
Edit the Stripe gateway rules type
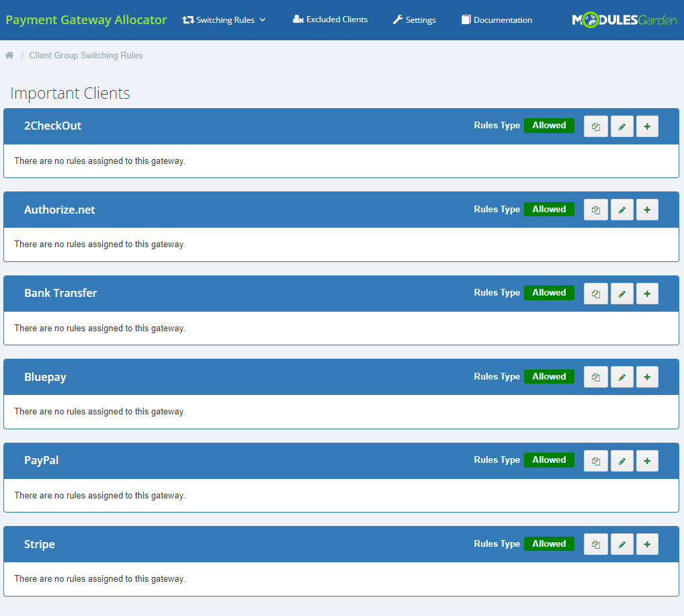(x=622, y=544)
